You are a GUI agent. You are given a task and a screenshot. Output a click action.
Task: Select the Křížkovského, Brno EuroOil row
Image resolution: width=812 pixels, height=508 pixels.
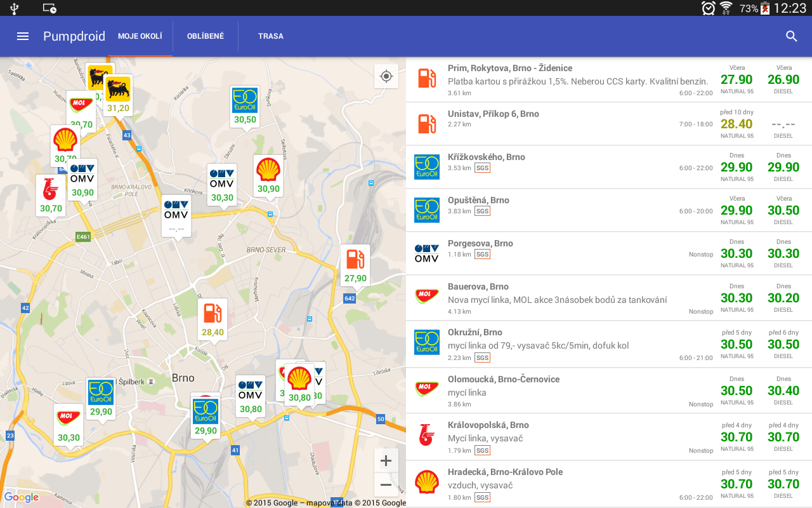point(609,167)
